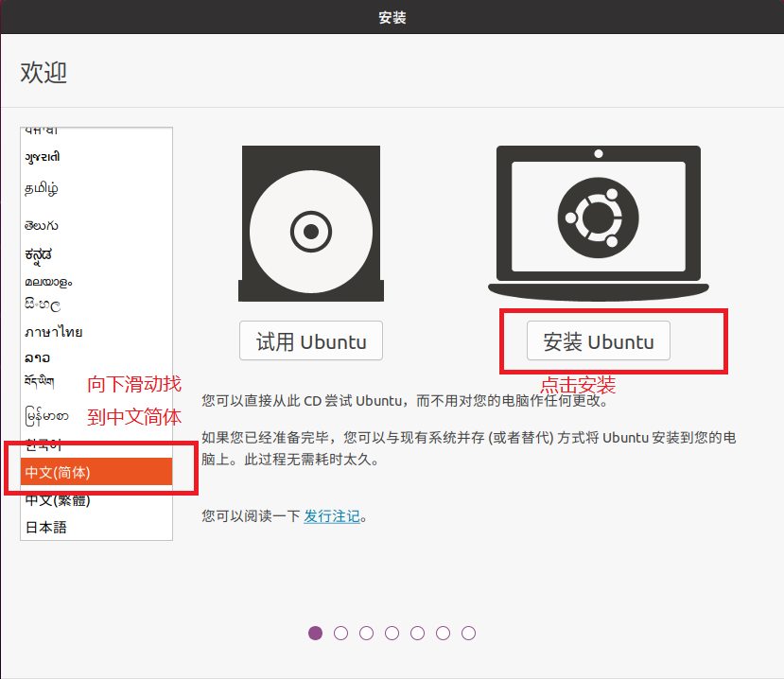The image size is (784, 679).
Task: Click the first filled progress dot
Action: coord(316,633)
